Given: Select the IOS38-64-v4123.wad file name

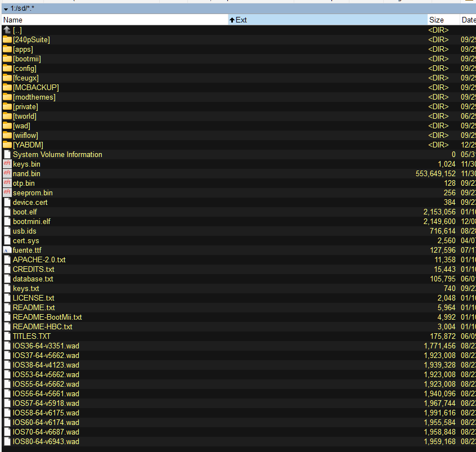Looking at the screenshot, I should point(46,365).
